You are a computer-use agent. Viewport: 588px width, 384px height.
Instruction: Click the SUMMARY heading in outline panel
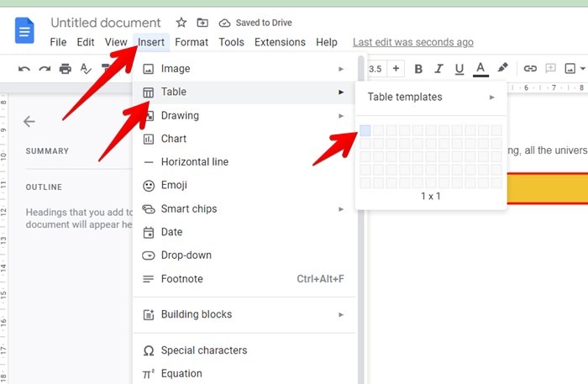pos(47,151)
